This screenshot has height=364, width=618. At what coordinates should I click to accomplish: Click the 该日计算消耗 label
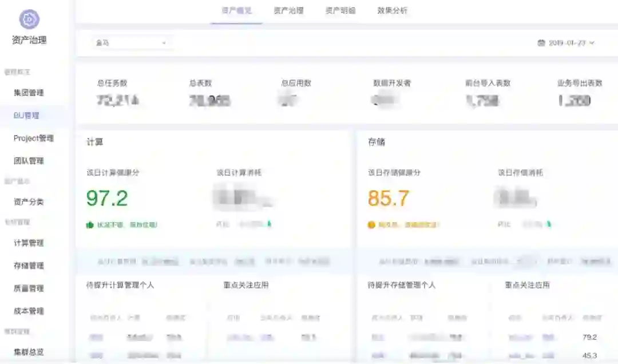pos(239,173)
